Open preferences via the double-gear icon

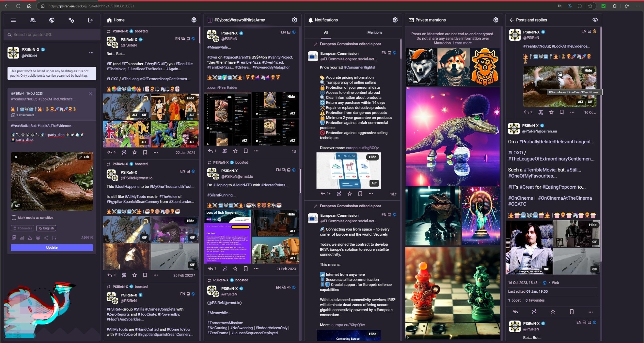(x=71, y=20)
